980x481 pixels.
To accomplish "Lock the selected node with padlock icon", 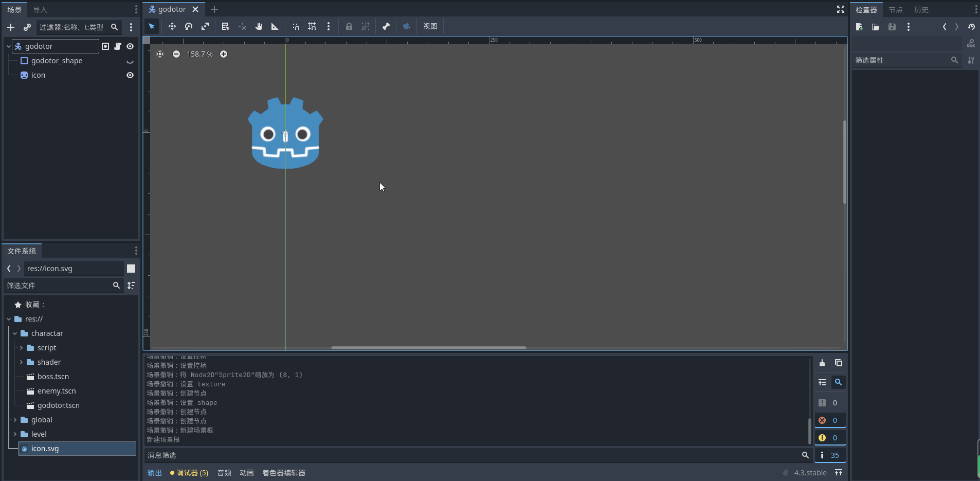I will [x=349, y=26].
